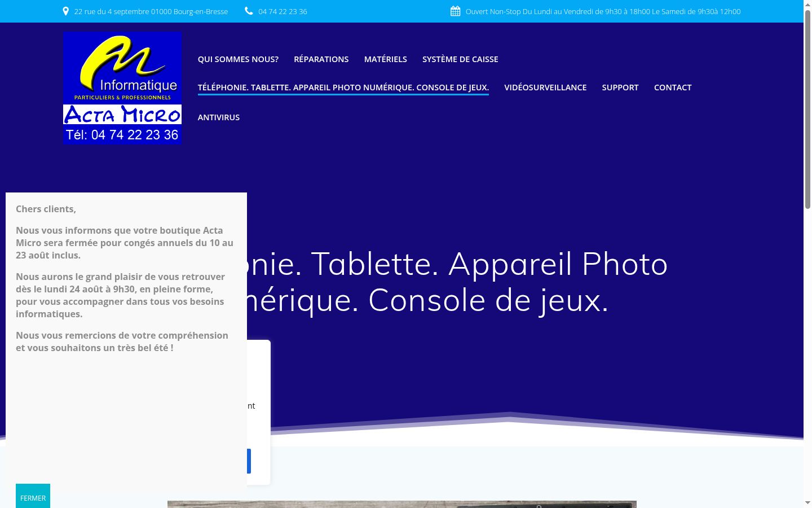Click the address 22 rue du 4 septembre

[151, 11]
